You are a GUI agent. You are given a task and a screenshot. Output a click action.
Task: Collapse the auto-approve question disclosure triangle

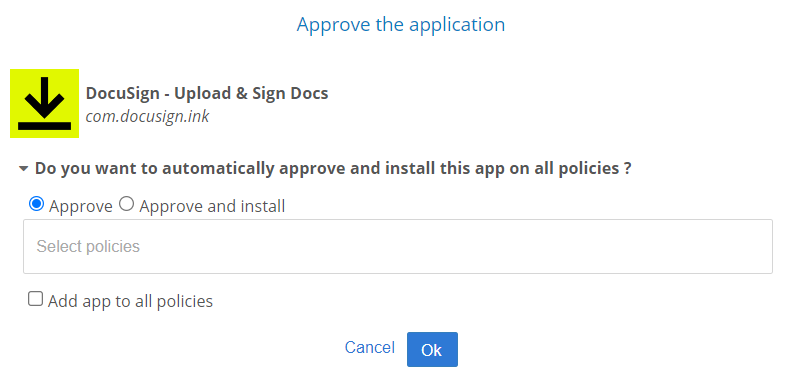click(x=23, y=168)
